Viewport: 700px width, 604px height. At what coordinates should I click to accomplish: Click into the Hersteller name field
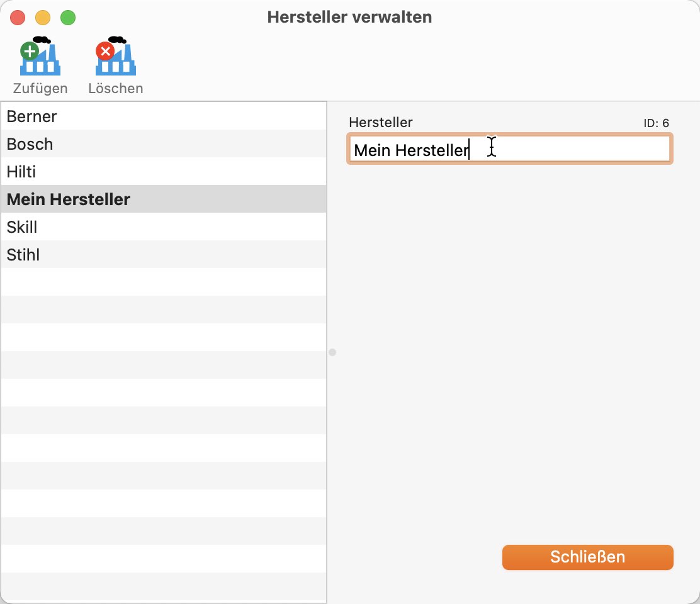click(x=509, y=149)
